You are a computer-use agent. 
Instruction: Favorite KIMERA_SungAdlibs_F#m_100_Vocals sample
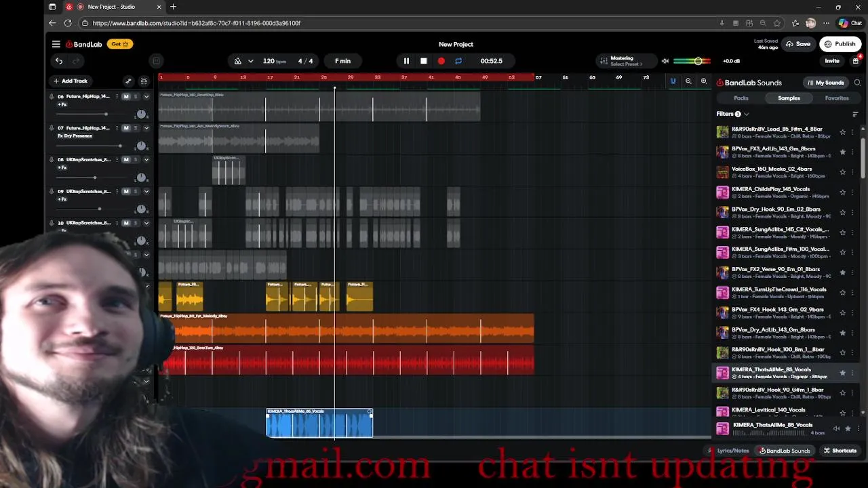point(843,253)
